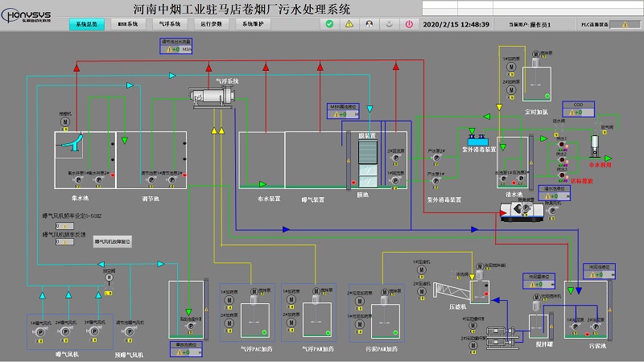Image resolution: width=644 pixels, height=362 pixels.
Task: Click the green checkmark status icon
Action: [330, 24]
